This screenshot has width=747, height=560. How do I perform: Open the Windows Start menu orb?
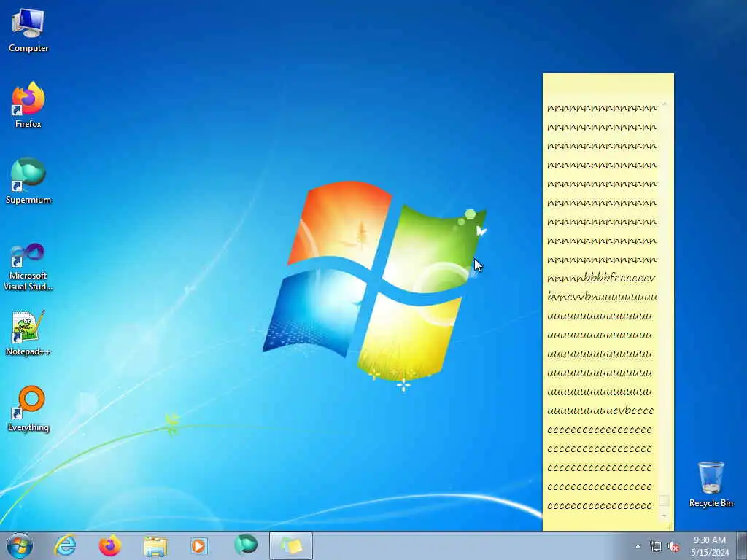click(20, 545)
